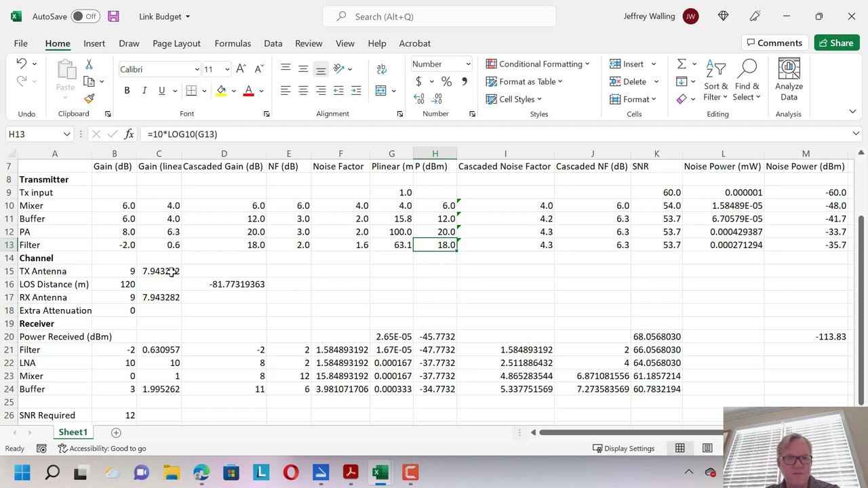Open Sort & Filter options
The width and height of the screenshot is (868, 488).
coord(715,81)
